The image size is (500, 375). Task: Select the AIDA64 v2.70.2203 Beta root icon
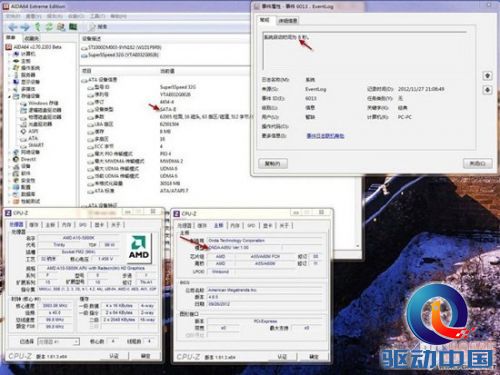tap(9, 47)
